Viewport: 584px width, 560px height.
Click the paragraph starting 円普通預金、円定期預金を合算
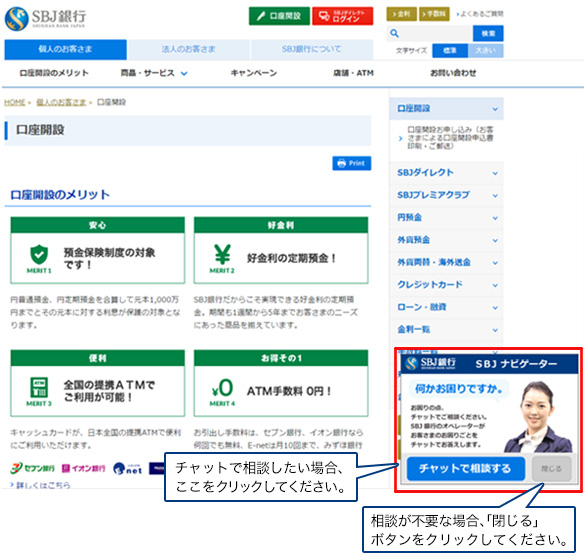pyautogui.click(x=95, y=312)
